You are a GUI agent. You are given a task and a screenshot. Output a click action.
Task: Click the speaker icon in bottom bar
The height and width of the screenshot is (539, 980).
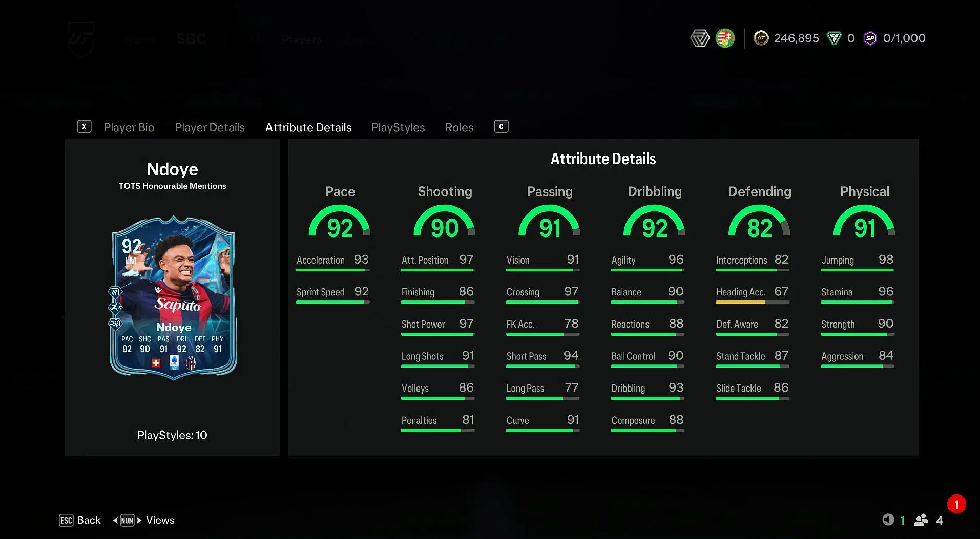click(x=888, y=520)
